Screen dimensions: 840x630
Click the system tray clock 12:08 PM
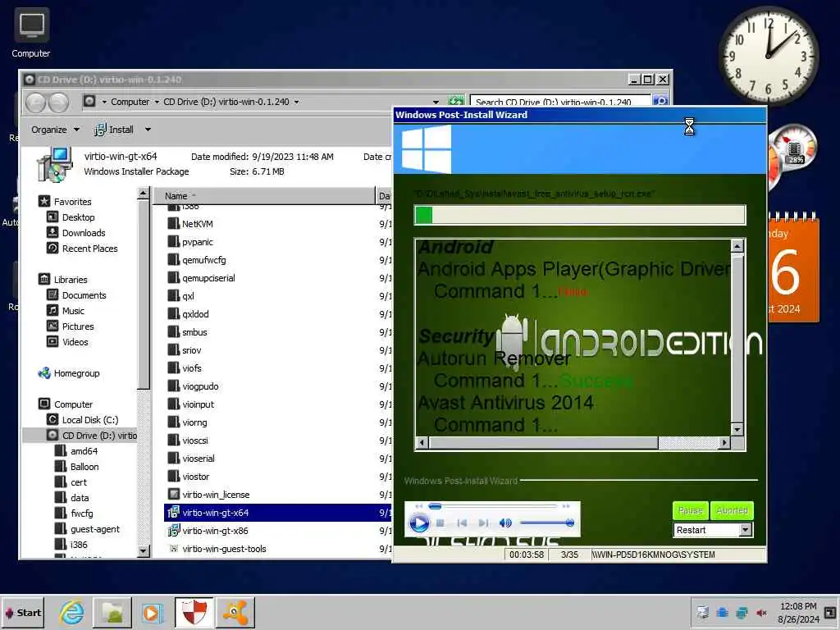[x=798, y=606]
